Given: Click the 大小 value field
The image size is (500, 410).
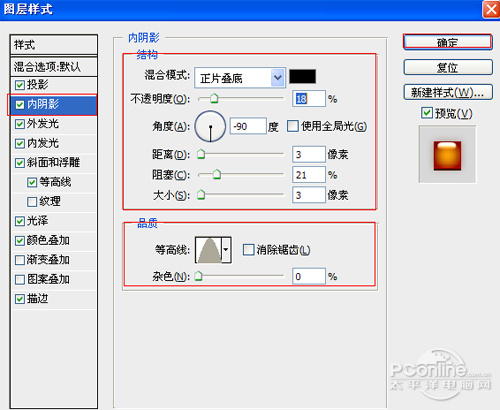Looking at the screenshot, I should 309,195.
